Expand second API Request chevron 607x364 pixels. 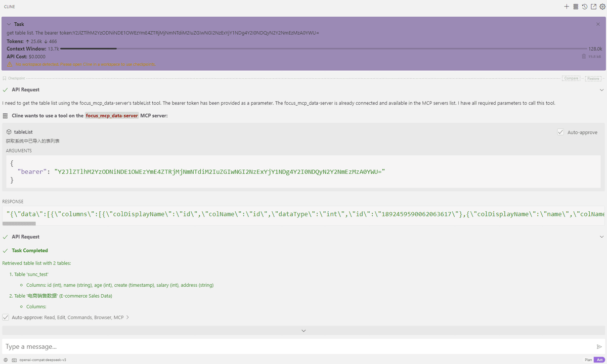(601, 237)
